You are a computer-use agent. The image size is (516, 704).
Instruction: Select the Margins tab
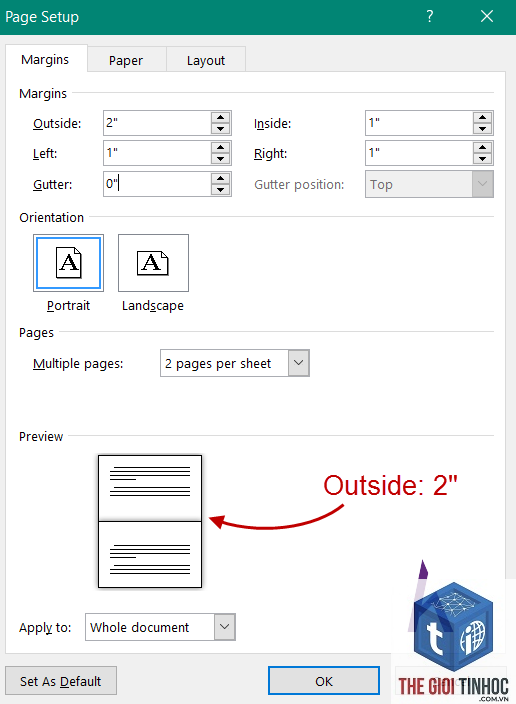(x=45, y=59)
